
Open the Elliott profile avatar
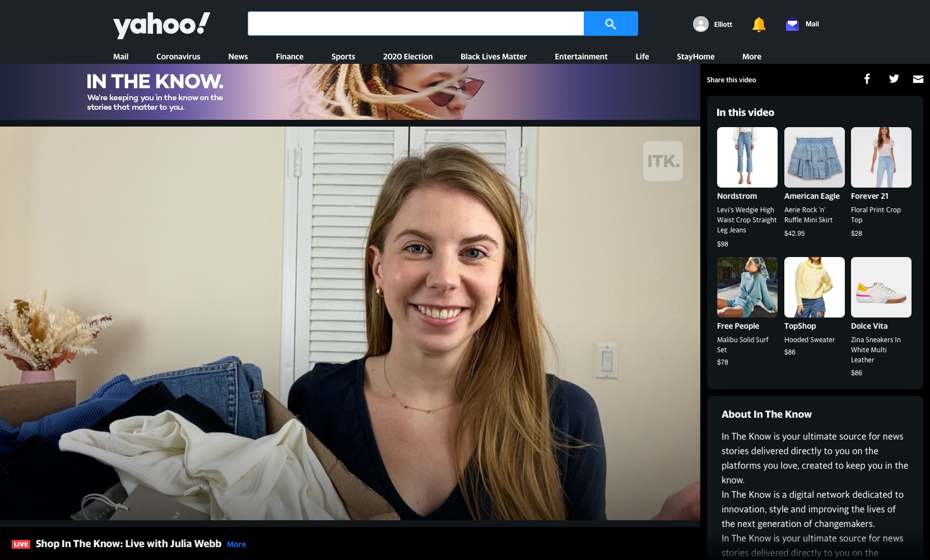(x=701, y=24)
